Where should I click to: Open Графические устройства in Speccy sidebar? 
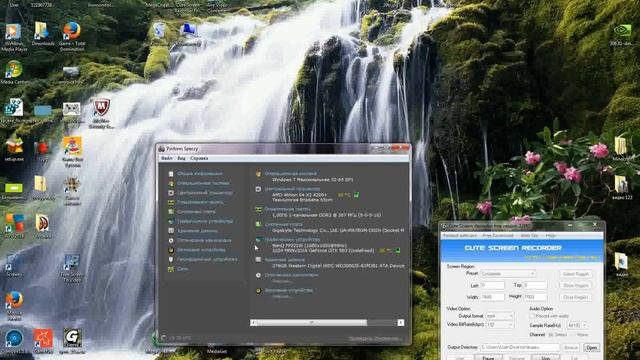[x=205, y=221]
